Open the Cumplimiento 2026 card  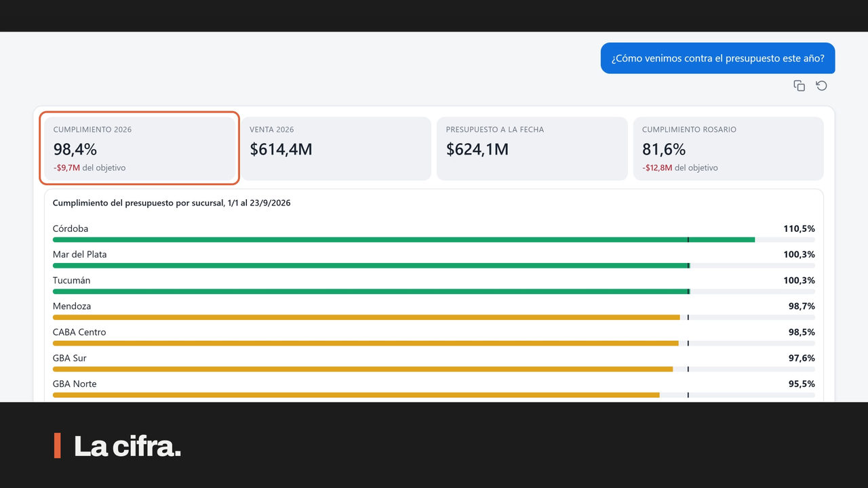pyautogui.click(x=140, y=148)
